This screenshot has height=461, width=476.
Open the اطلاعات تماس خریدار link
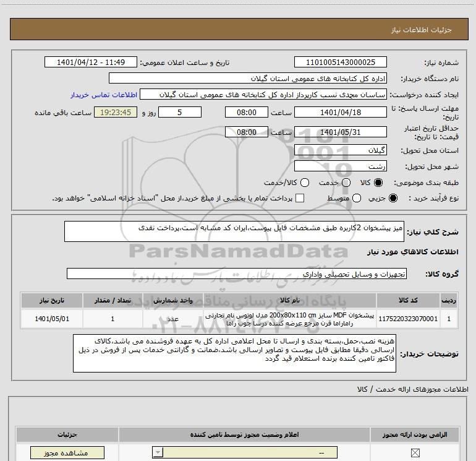(x=104, y=95)
